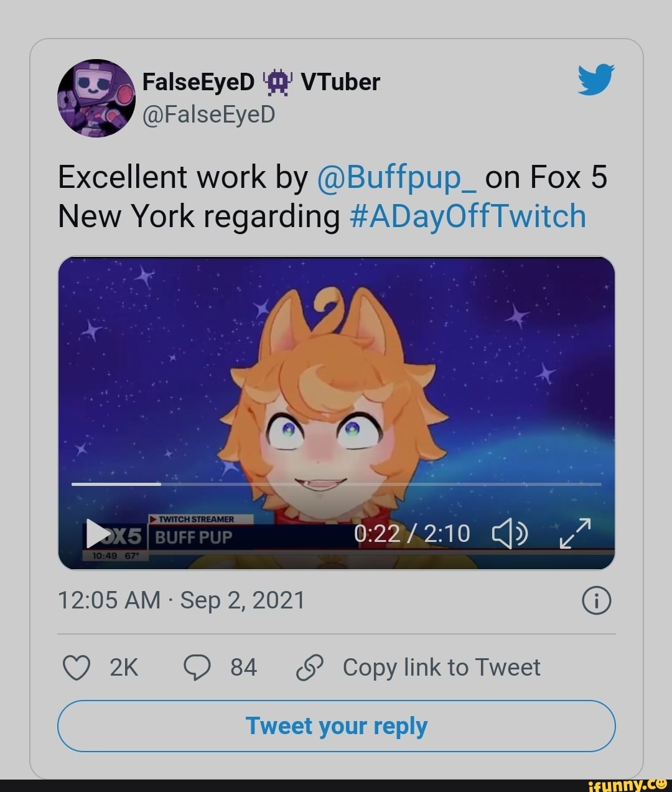Mute the video with speaker icon

510,534
